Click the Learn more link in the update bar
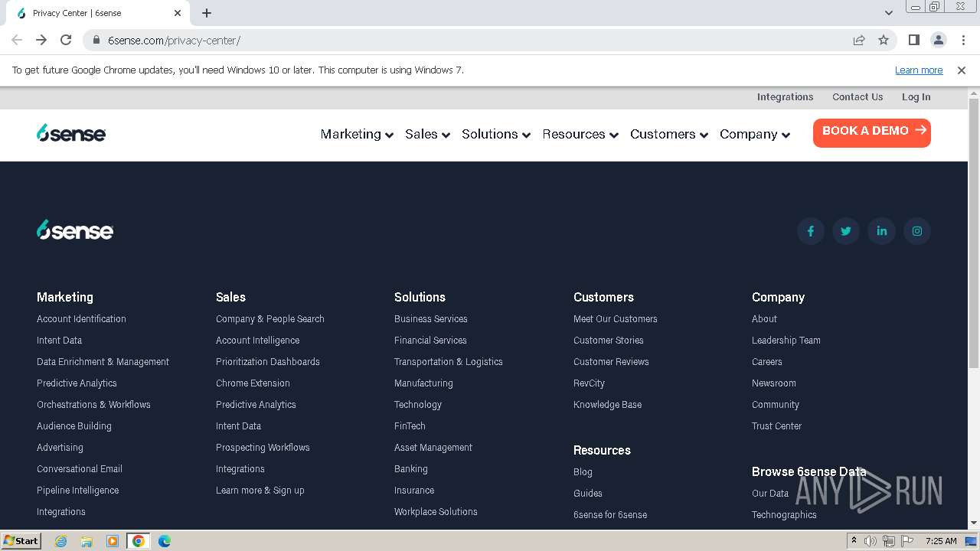Image resolution: width=980 pixels, height=551 pixels. tap(919, 70)
